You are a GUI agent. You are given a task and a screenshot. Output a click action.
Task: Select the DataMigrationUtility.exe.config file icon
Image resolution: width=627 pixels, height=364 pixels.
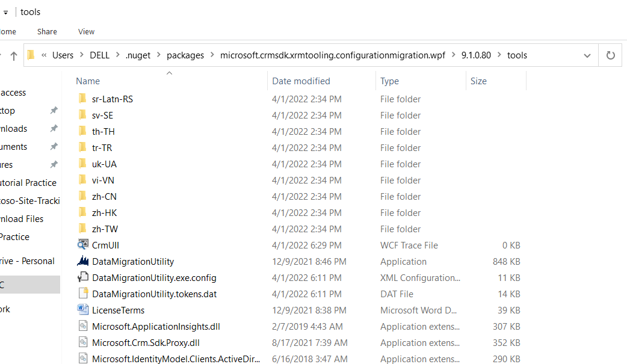point(83,278)
